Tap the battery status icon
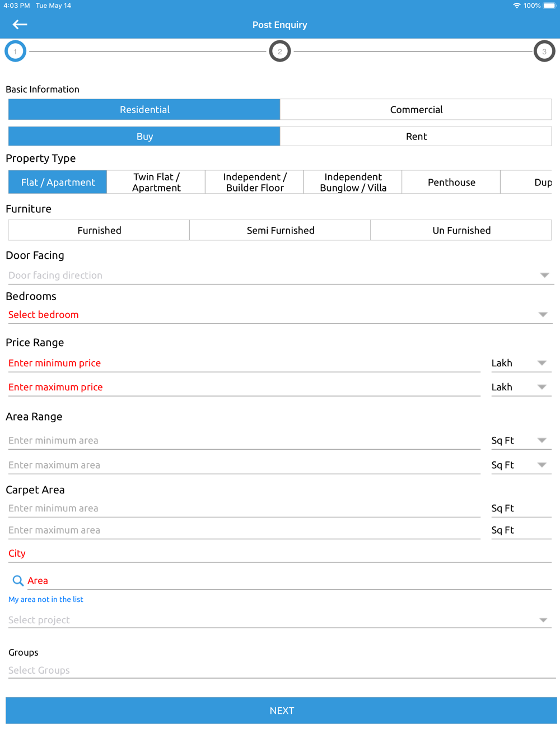This screenshot has height=747, width=560. [549, 6]
